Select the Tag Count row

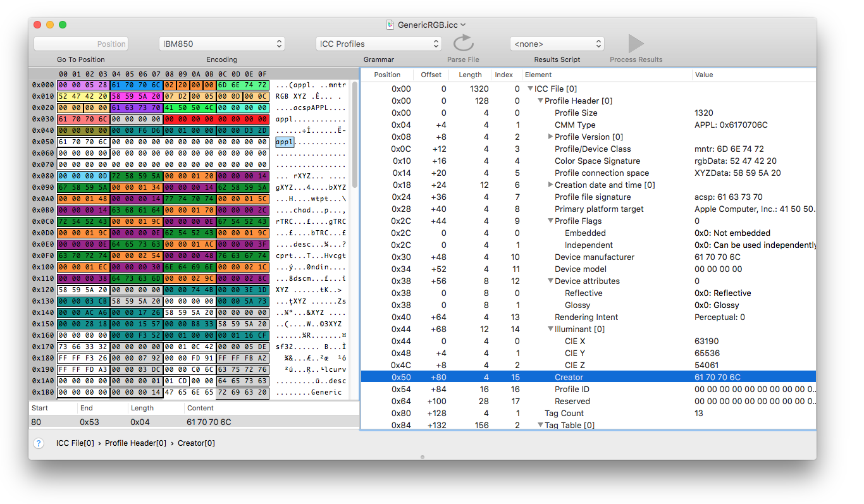point(588,413)
